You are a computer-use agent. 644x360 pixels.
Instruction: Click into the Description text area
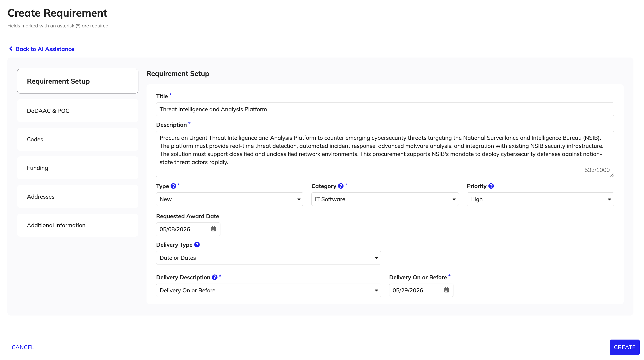tap(385, 154)
